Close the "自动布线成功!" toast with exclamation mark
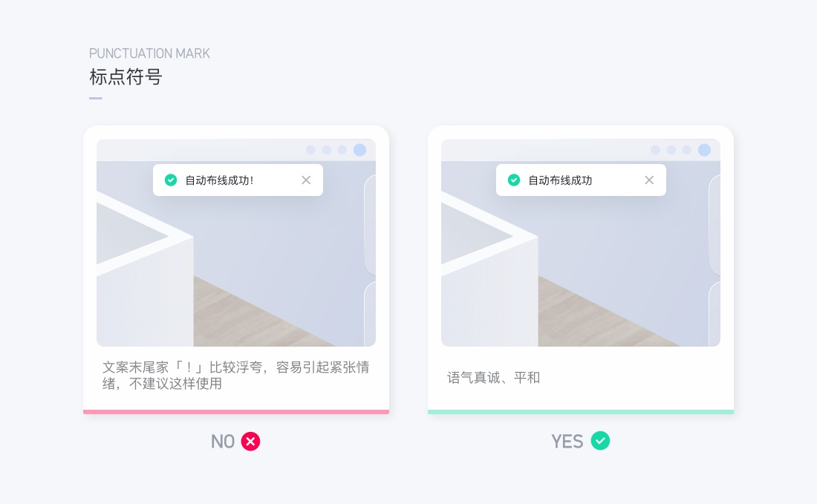 click(306, 180)
